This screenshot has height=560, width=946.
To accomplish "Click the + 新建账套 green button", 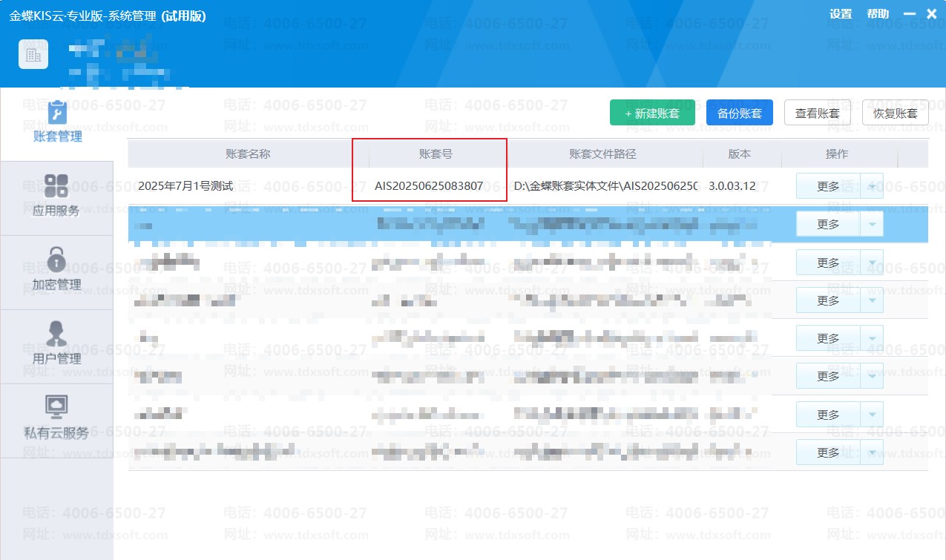I will point(652,113).
